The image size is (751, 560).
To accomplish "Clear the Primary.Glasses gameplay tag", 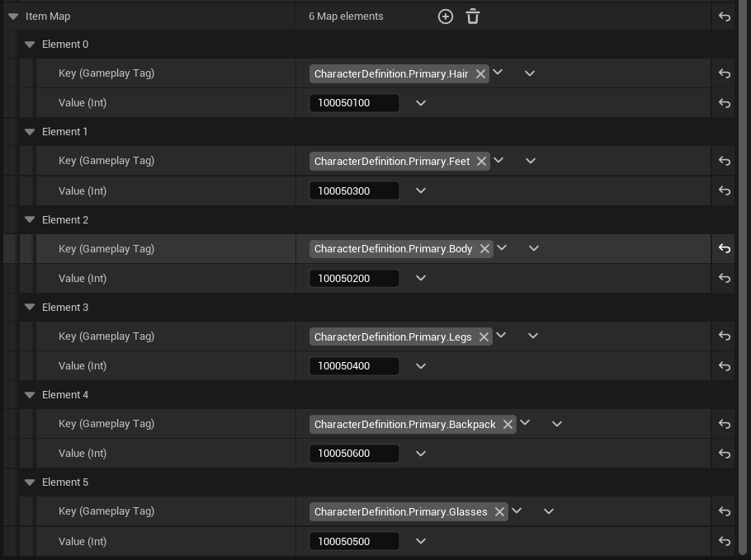I will 499,511.
